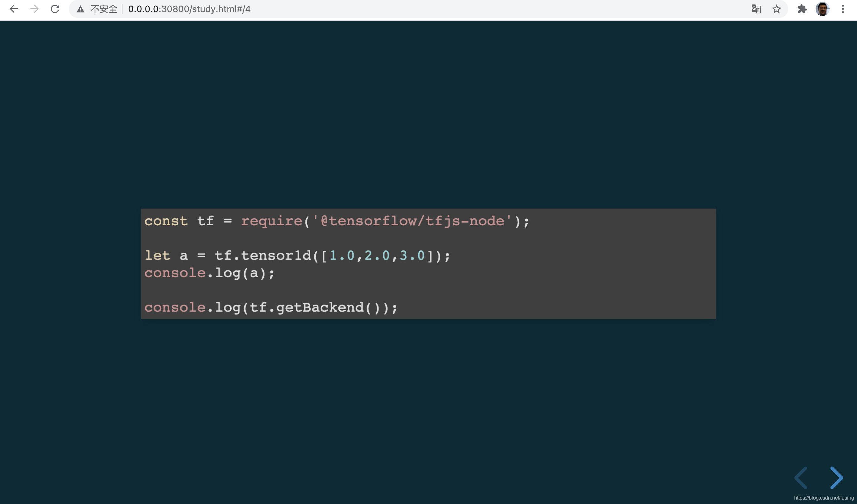The height and width of the screenshot is (504, 857).
Task: Click the browser back arrow
Action: coord(14,9)
